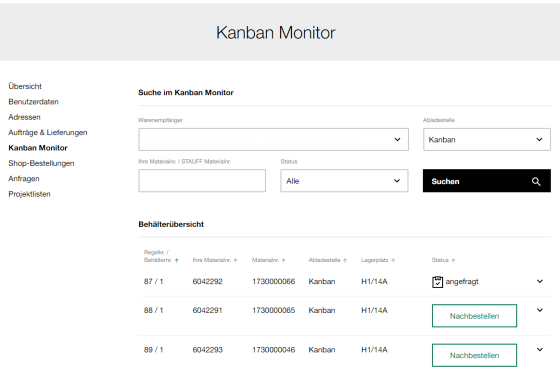Click material number 6042291
The width and height of the screenshot is (560, 373).
coord(208,310)
